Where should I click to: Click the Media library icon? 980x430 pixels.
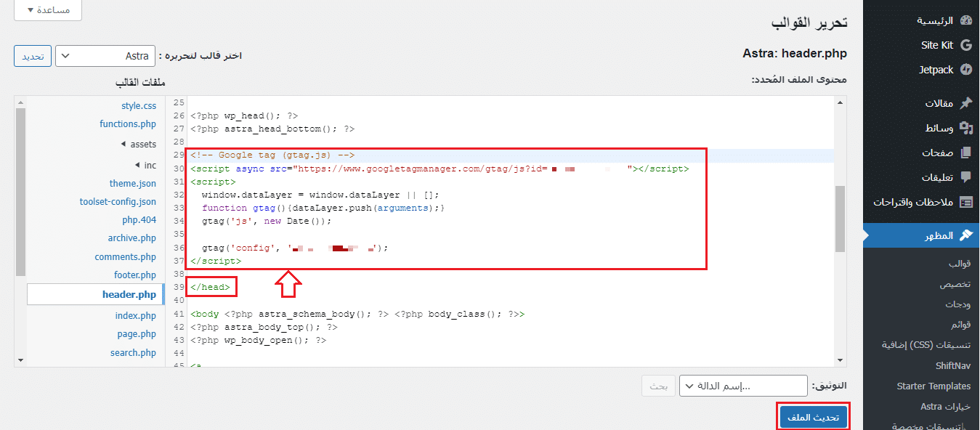tap(965, 128)
